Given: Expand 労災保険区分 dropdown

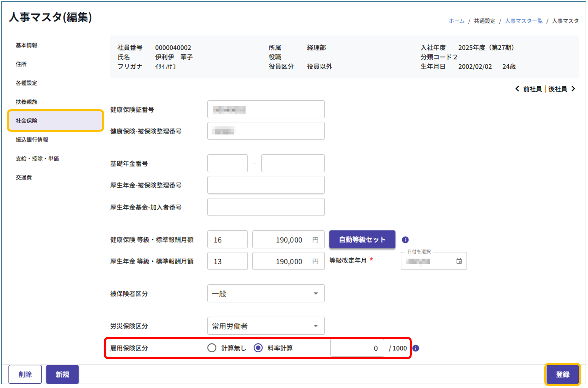Looking at the screenshot, I should point(265,326).
